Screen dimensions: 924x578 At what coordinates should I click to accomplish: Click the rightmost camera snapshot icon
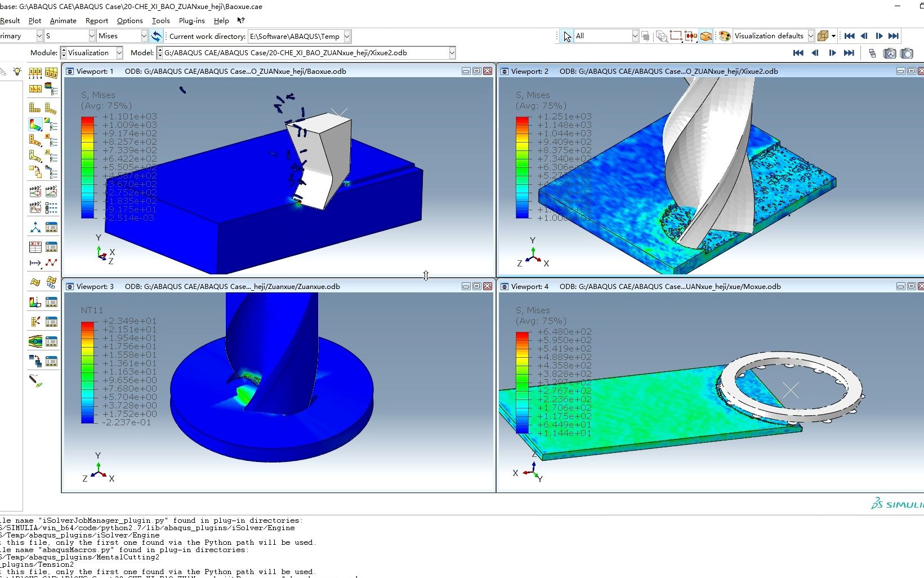coord(907,53)
